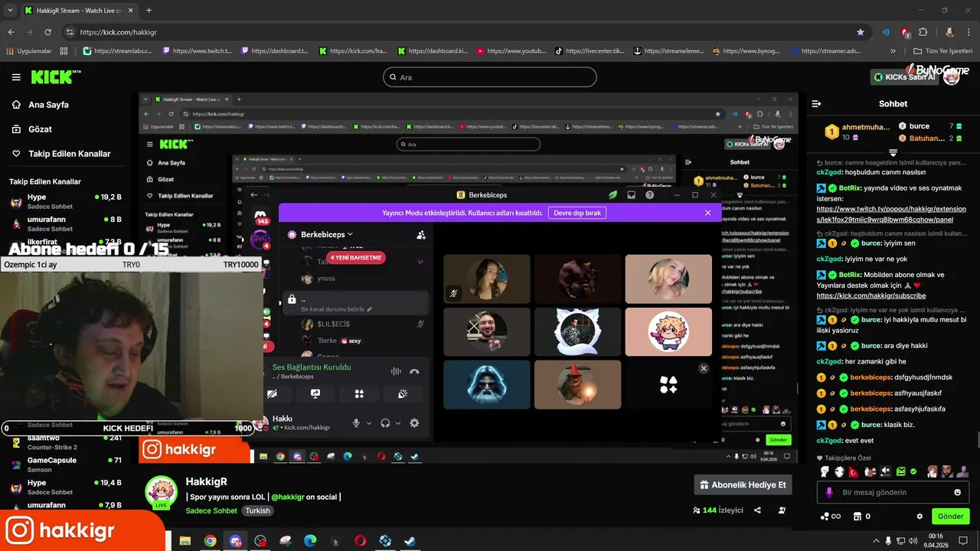Open Discord from the Windows taskbar

tap(235, 541)
